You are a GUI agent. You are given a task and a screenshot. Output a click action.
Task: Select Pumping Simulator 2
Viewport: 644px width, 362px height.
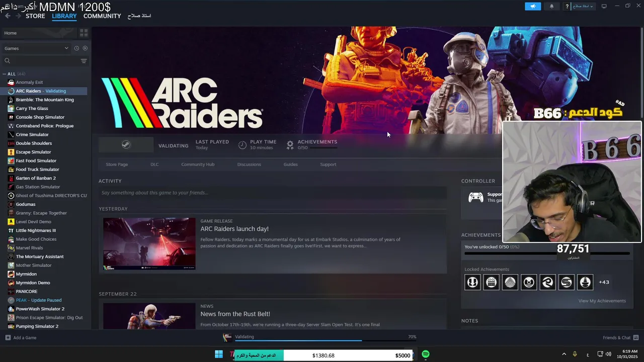pos(37,326)
